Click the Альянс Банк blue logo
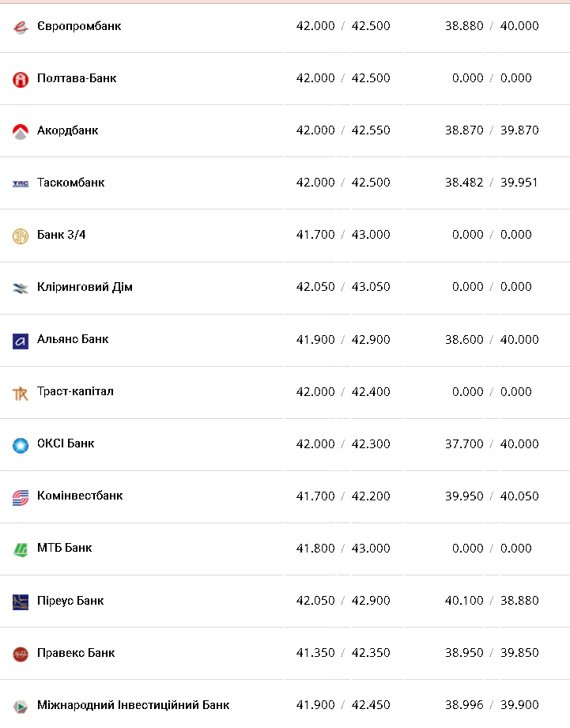 [x=21, y=341]
